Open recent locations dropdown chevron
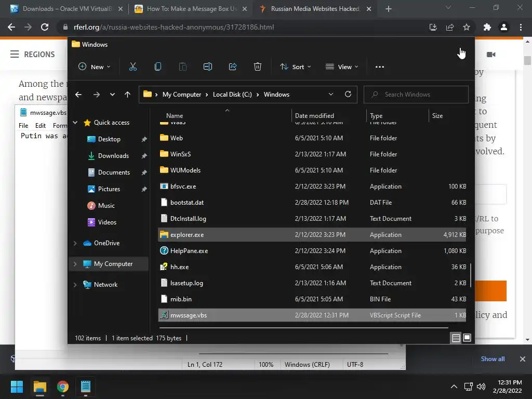 point(112,95)
